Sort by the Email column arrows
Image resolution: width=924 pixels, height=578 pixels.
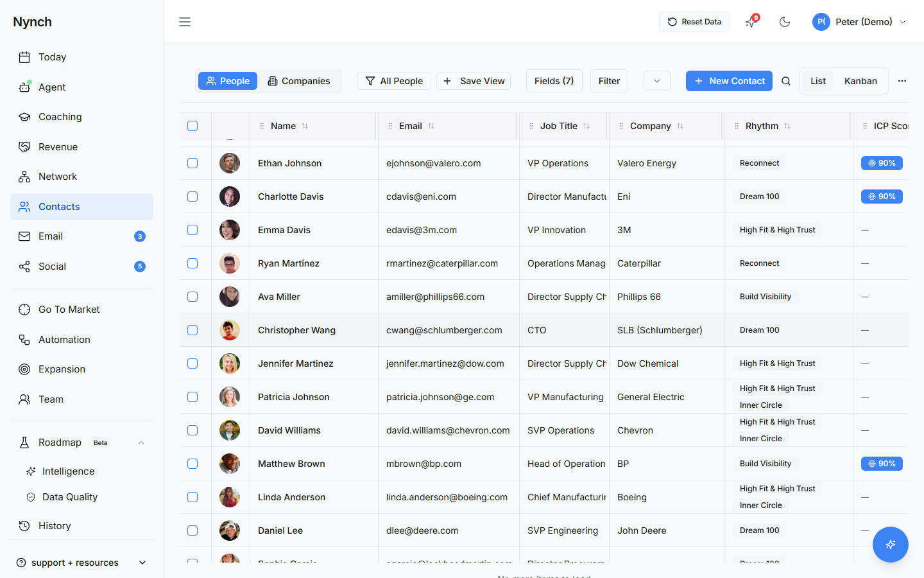pyautogui.click(x=431, y=126)
